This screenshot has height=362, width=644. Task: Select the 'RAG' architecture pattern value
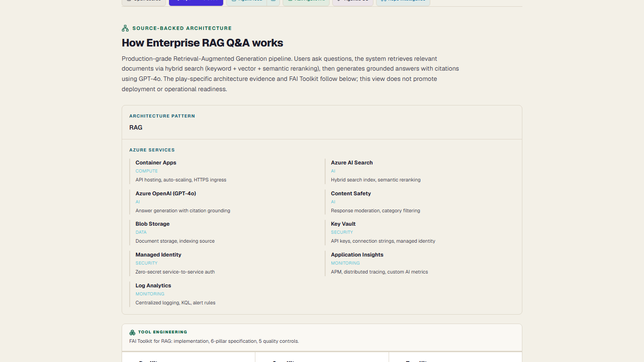pyautogui.click(x=136, y=127)
